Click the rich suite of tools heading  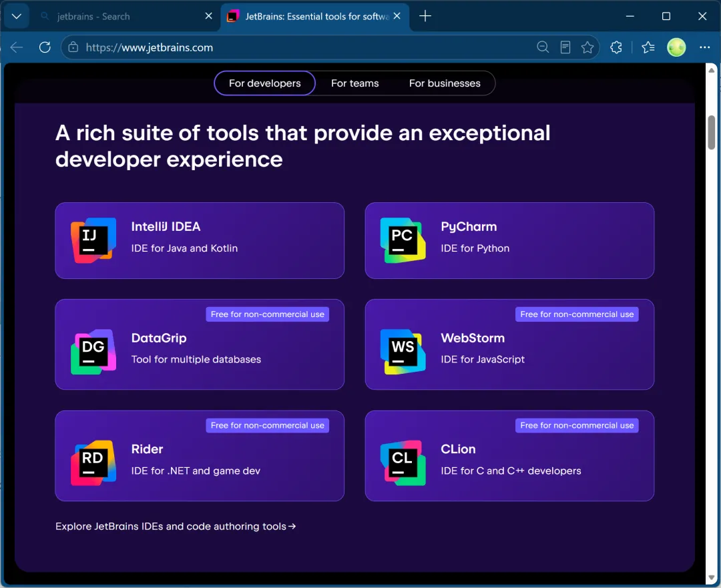302,146
